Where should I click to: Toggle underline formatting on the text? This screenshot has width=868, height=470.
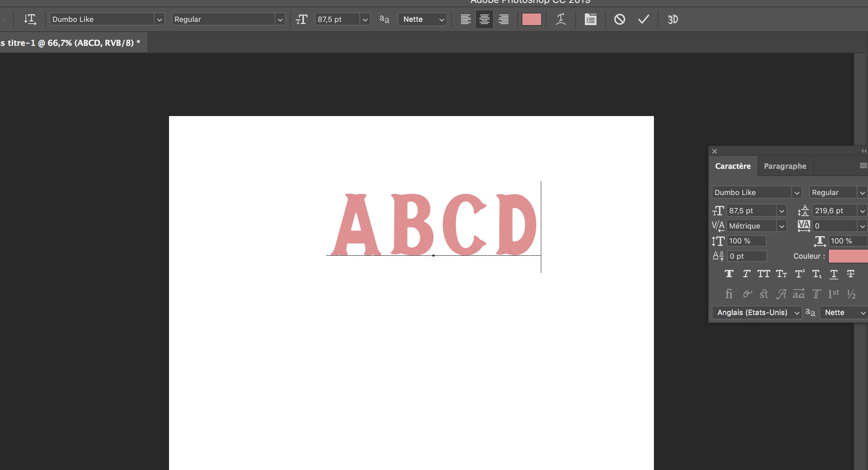[833, 274]
